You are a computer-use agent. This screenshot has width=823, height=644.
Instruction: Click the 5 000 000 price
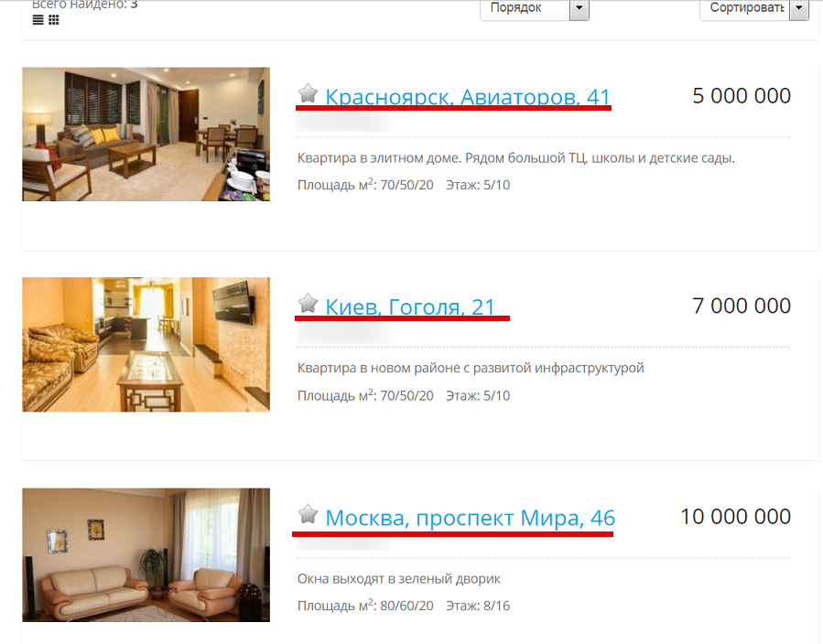pyautogui.click(x=742, y=96)
